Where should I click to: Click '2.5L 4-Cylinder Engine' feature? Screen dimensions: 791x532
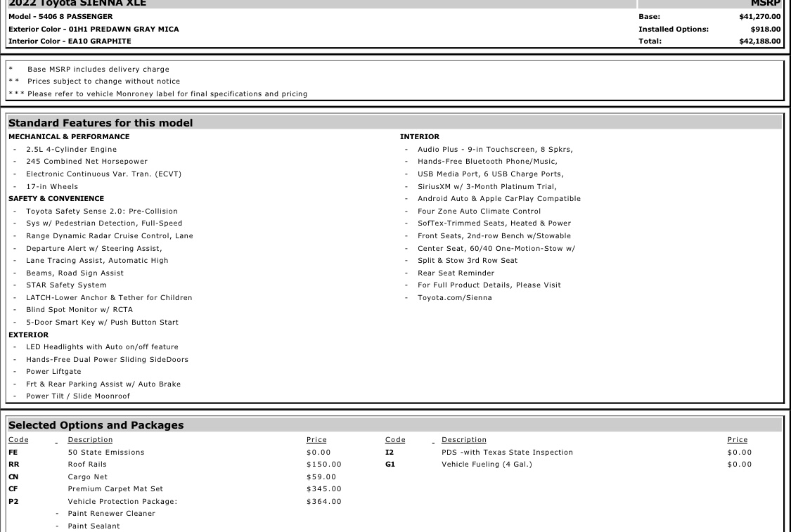[x=71, y=149]
